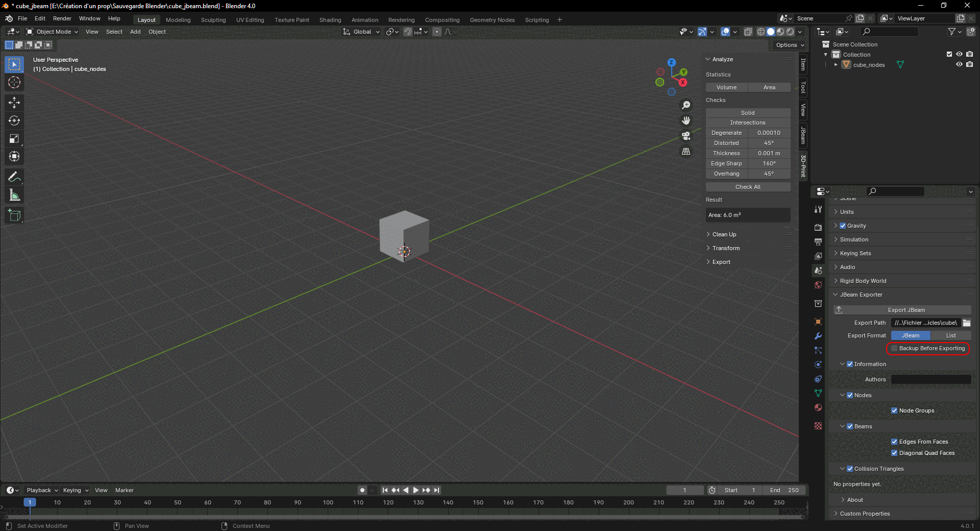Toggle Node Groups checkbox
The width and height of the screenshot is (980, 531).
point(894,411)
